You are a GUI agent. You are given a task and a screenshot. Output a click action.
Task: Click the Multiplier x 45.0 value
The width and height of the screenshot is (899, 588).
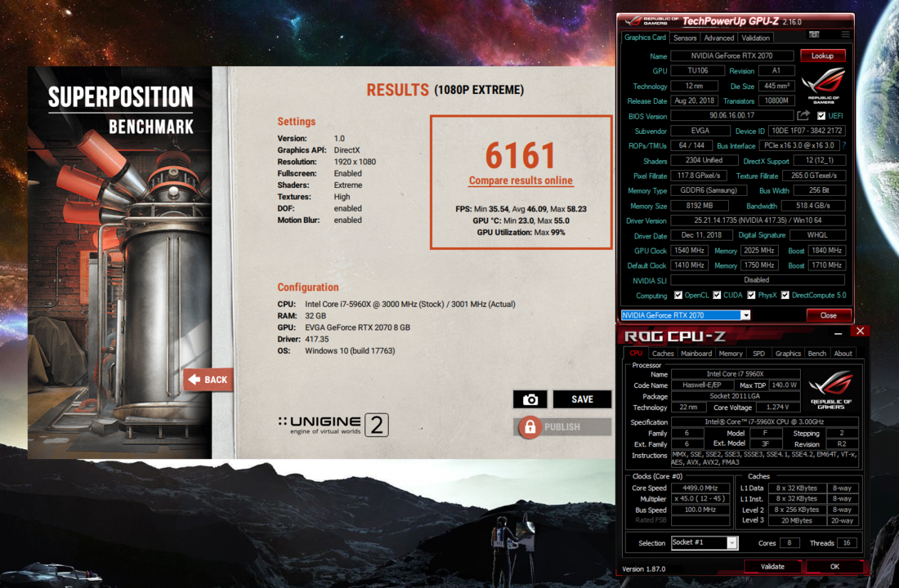point(700,499)
